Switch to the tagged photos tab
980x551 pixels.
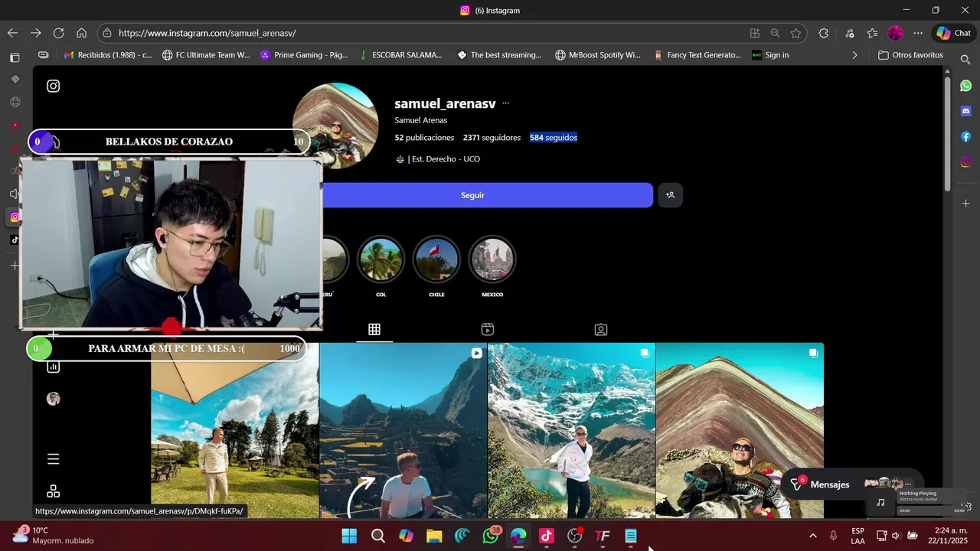[601, 330]
